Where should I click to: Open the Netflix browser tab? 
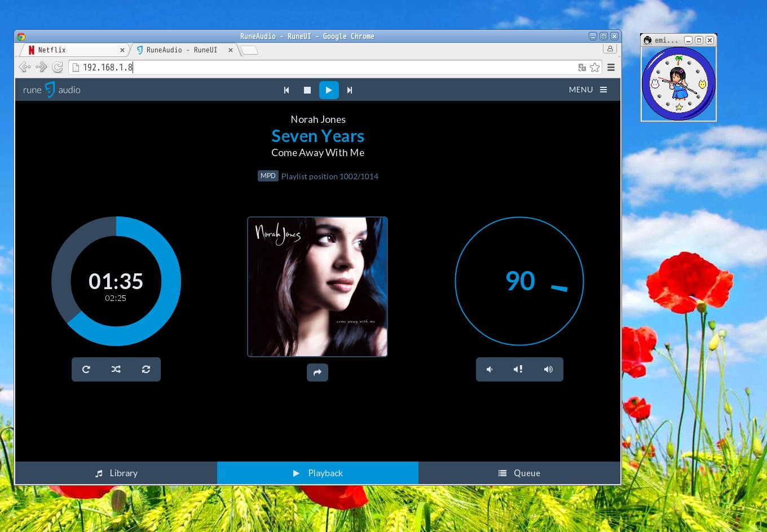click(x=73, y=50)
